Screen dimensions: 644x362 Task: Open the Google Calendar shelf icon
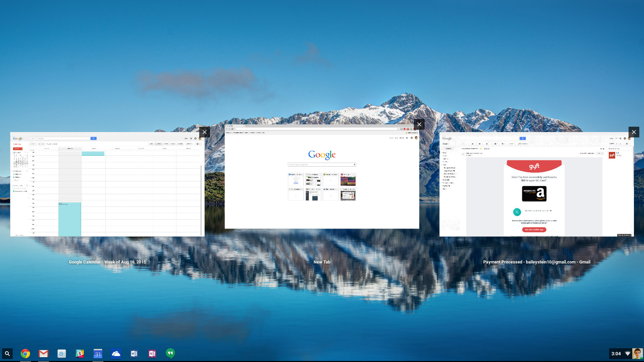tap(98, 354)
